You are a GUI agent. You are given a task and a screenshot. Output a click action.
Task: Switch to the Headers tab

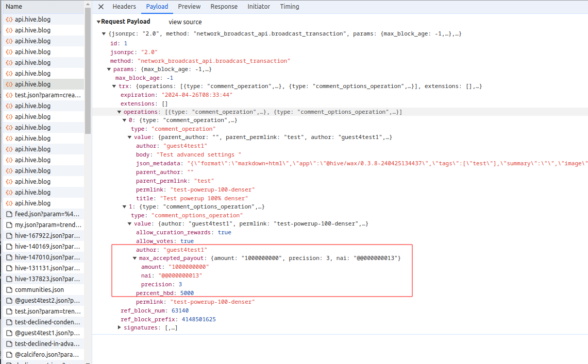(124, 7)
